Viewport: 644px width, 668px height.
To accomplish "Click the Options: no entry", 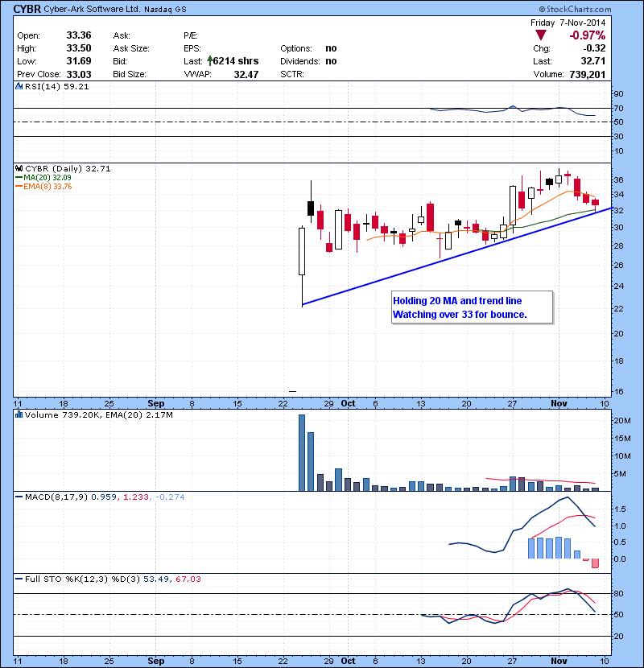I will (308, 48).
